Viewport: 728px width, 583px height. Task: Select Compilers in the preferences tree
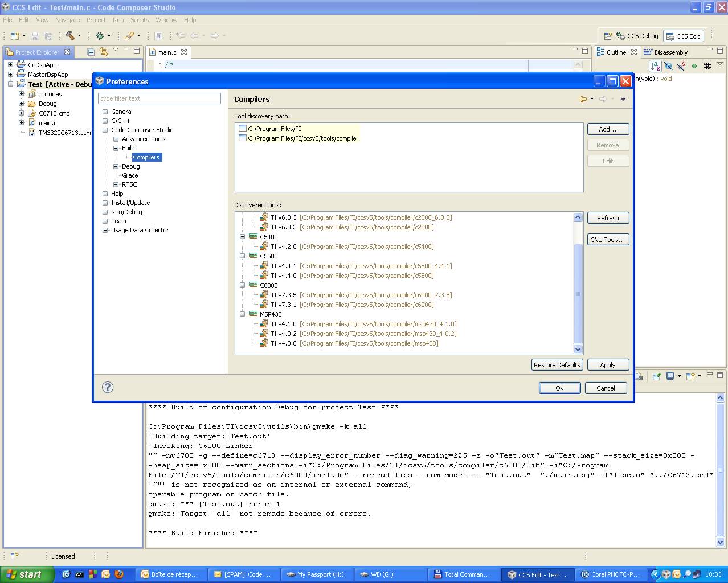[x=146, y=157]
